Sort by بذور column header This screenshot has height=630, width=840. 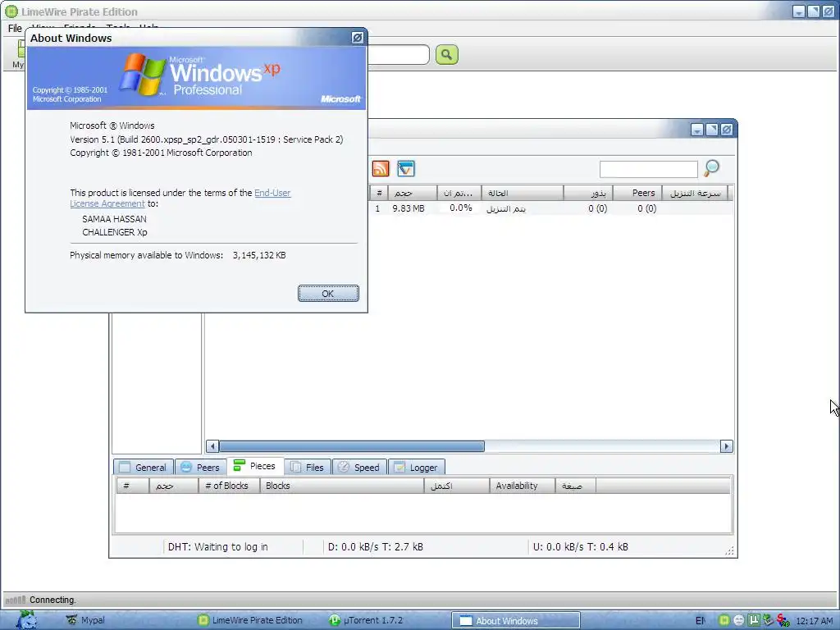(588, 193)
